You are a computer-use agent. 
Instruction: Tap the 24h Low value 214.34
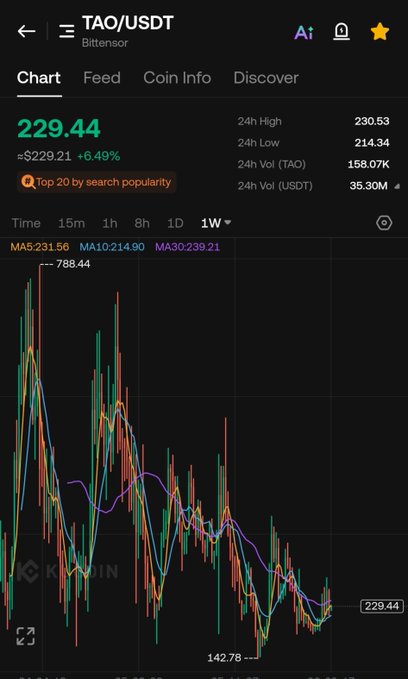372,142
